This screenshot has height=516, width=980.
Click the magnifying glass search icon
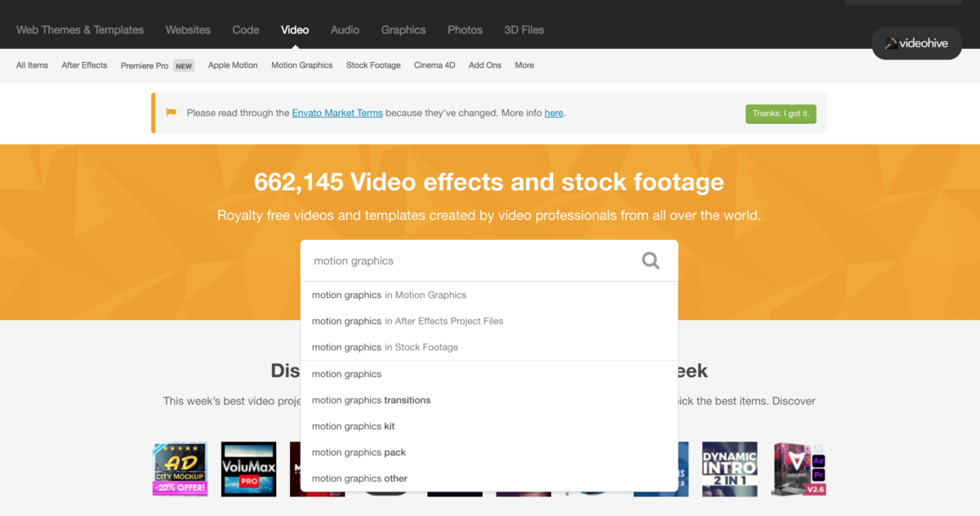[650, 260]
